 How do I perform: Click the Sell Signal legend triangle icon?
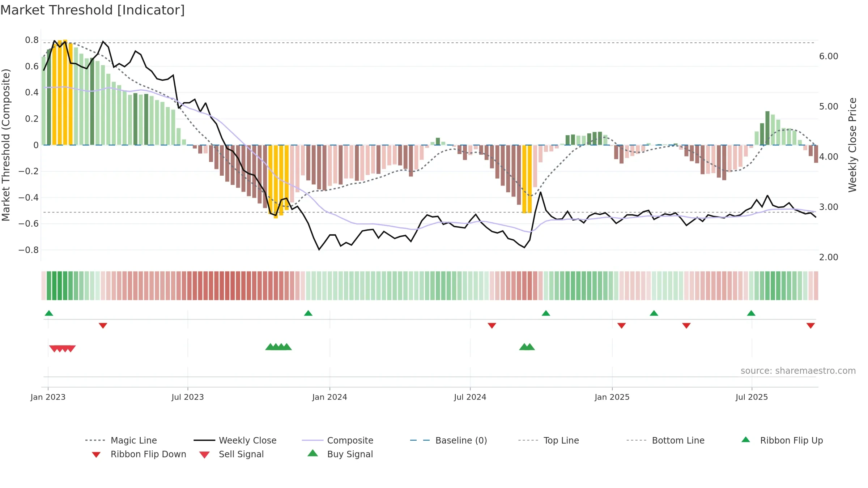pyautogui.click(x=204, y=455)
